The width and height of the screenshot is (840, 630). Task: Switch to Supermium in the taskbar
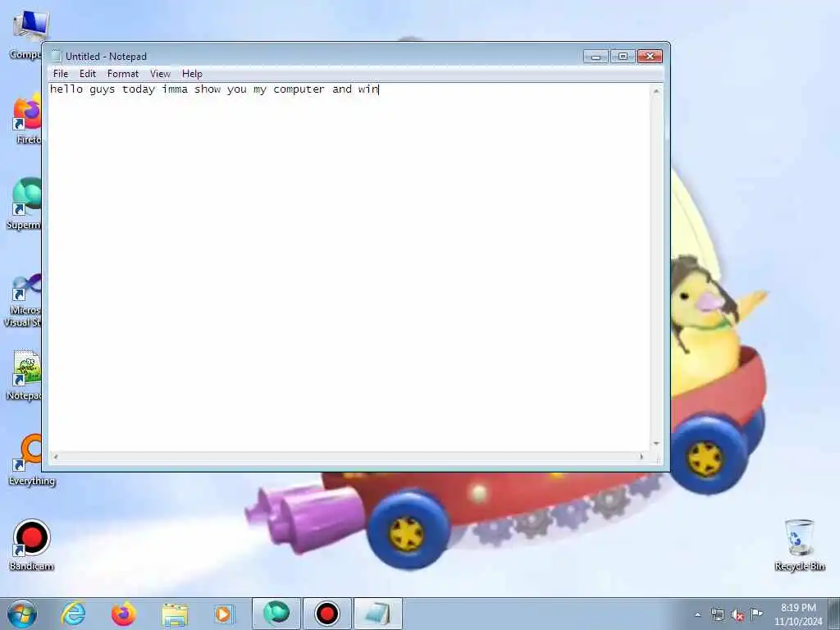point(276,614)
